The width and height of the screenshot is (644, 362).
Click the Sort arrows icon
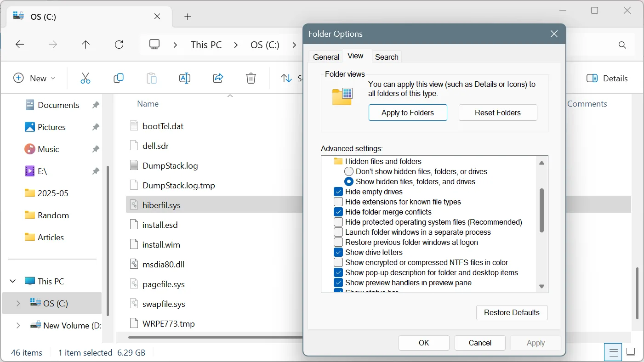pos(287,78)
